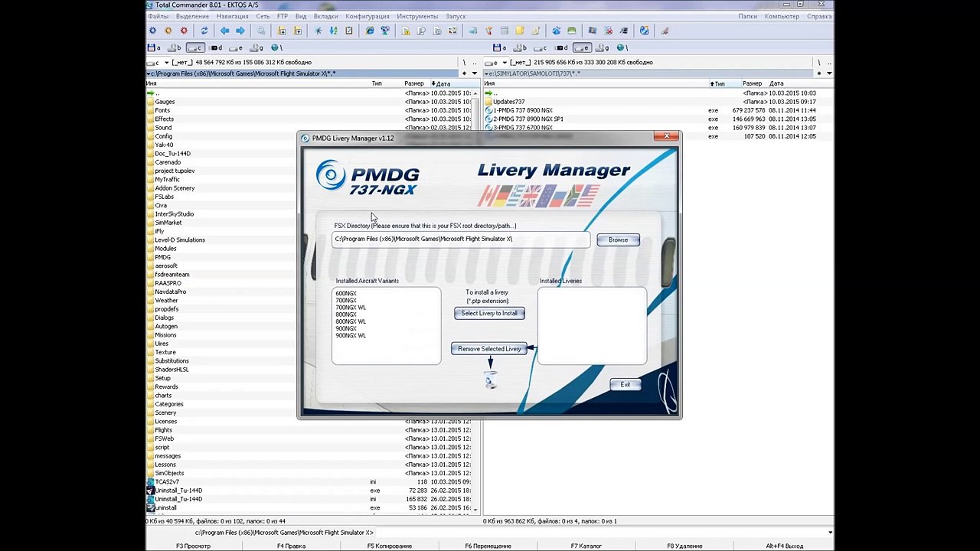Open network neighborhood in left drive bar
This screenshot has width=980, height=551.
pos(277,47)
